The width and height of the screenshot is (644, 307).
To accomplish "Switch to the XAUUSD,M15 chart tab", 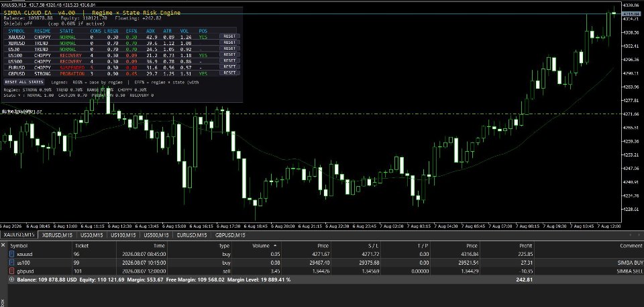I will point(19,235).
